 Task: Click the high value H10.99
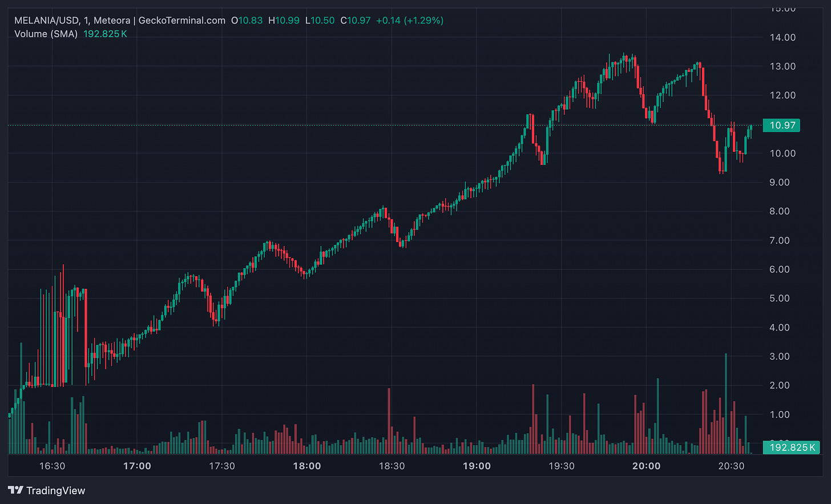[284, 21]
